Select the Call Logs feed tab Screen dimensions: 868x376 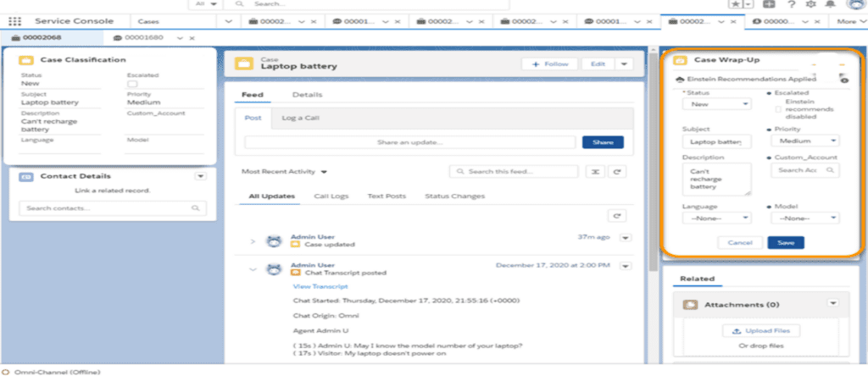coord(331,196)
